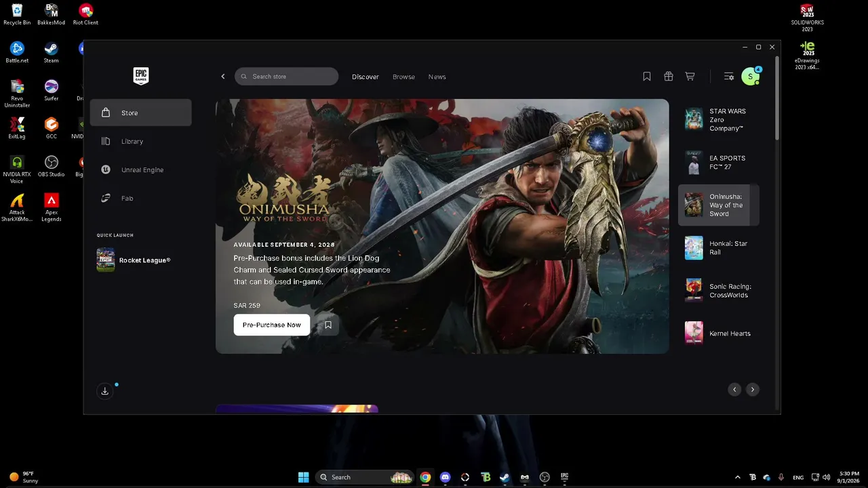
Task: Switch to the Discover tab
Action: point(366,77)
